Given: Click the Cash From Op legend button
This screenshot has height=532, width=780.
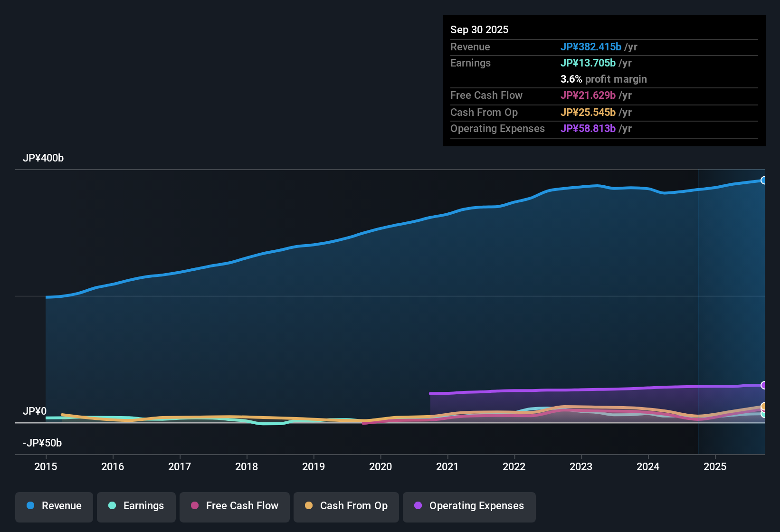Looking at the screenshot, I should (346, 506).
